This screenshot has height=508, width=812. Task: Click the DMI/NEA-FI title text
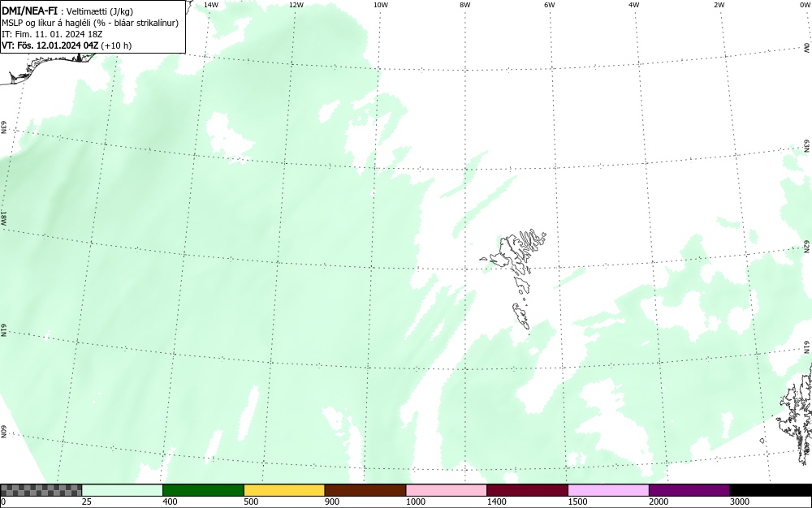(x=29, y=11)
